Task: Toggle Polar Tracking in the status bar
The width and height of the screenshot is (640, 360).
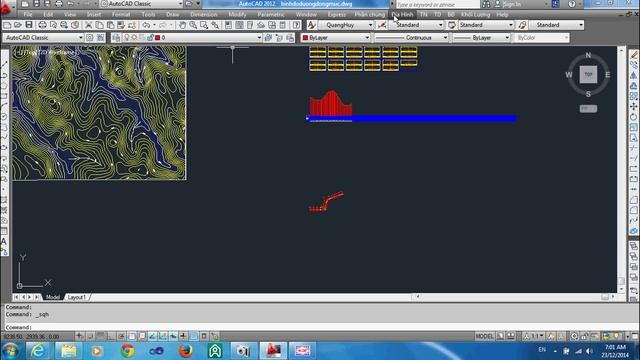Action: point(121,336)
